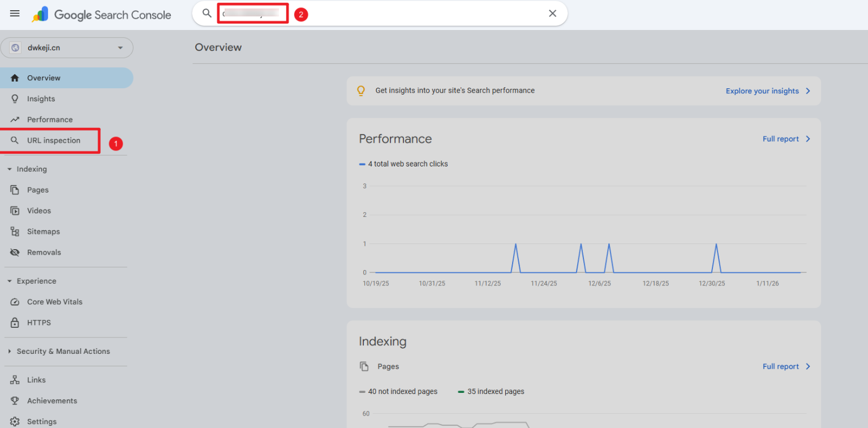868x428 pixels.
Task: Open the Performance report in sidebar
Action: [50, 120]
